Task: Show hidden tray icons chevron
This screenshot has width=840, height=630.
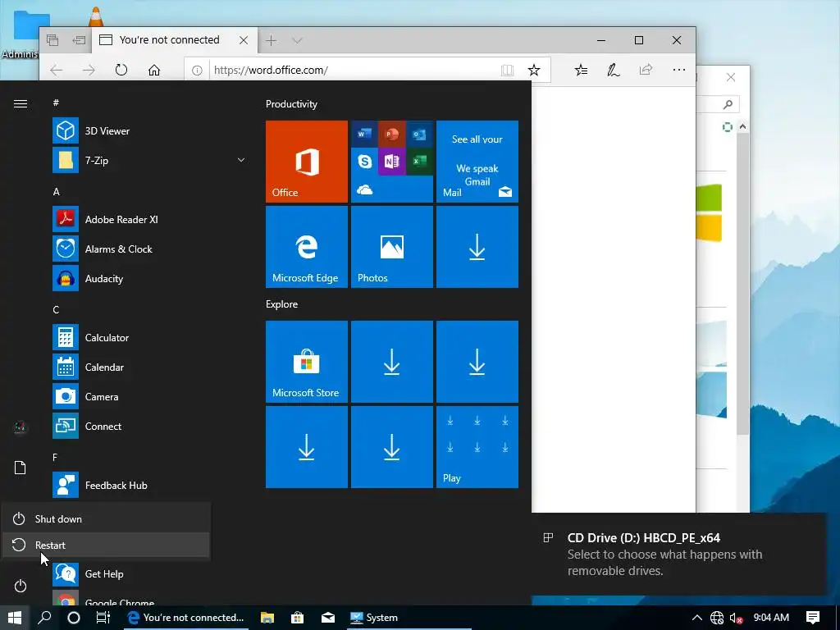Action: coord(697,618)
